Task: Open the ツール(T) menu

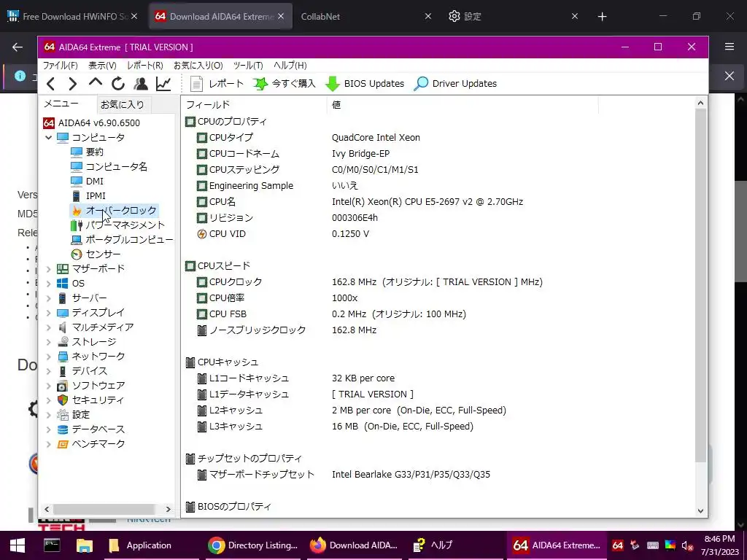Action: coord(248,65)
